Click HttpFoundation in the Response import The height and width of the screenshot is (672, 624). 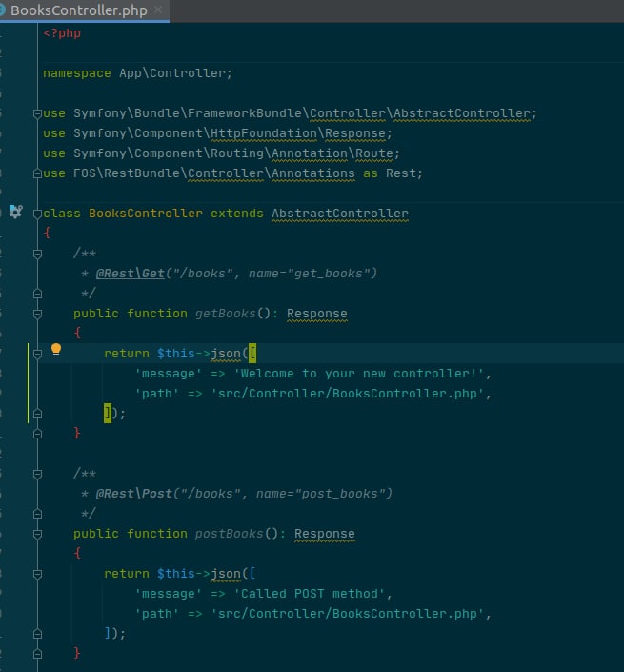pos(263,133)
